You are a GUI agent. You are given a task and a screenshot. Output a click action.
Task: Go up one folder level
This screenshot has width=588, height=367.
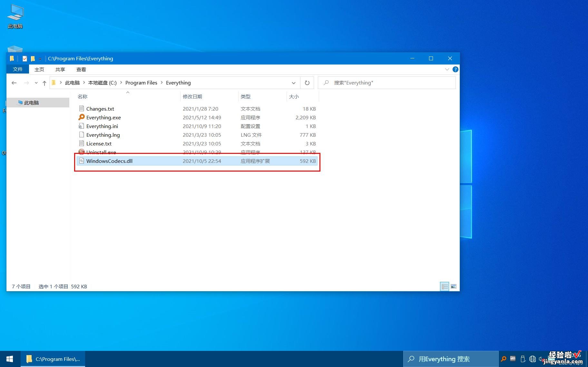(44, 83)
